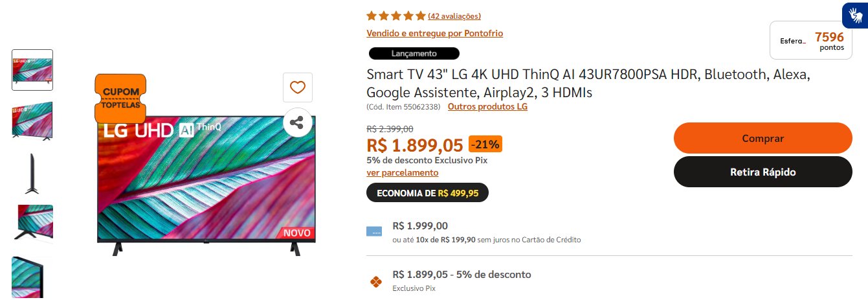Click the Esfera 7596 pontos box

click(811, 41)
